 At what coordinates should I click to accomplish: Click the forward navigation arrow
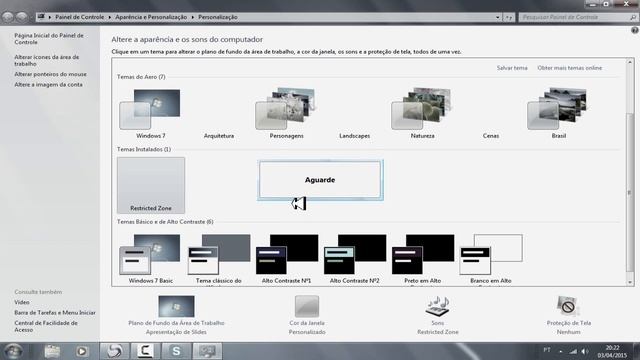(22, 17)
